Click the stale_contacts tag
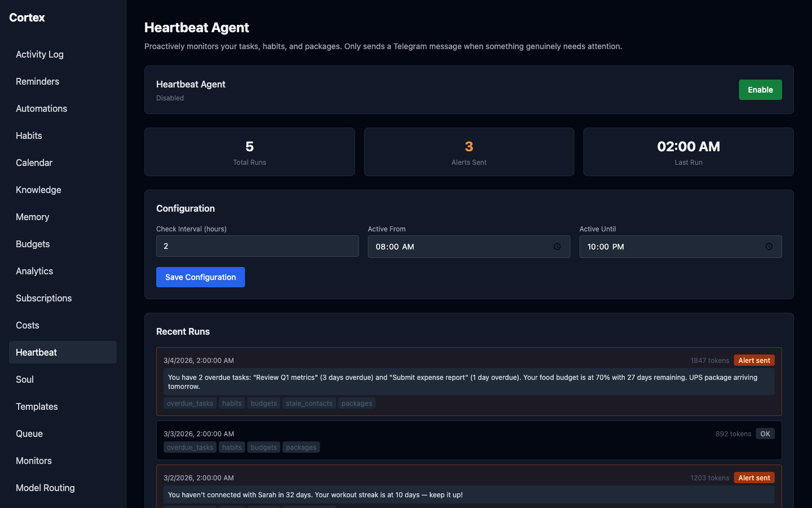This screenshot has height=508, width=812. [309, 403]
